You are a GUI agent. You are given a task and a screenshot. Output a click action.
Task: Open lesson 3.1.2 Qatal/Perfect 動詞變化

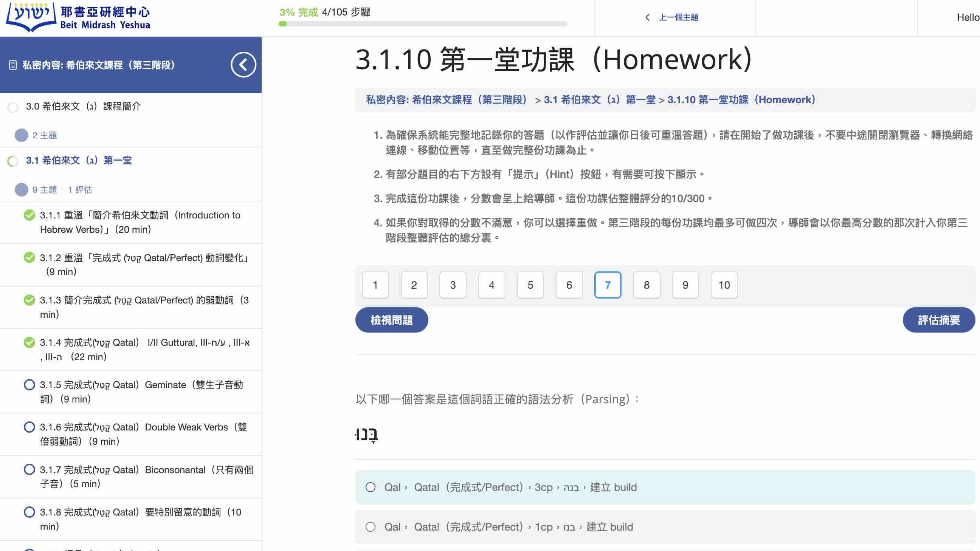[144, 265]
